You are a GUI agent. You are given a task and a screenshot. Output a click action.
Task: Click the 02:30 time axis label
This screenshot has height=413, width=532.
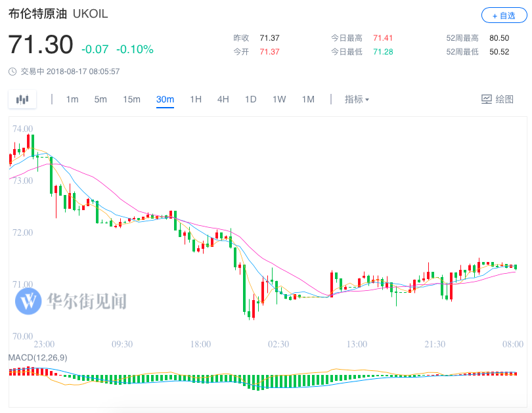point(278,344)
